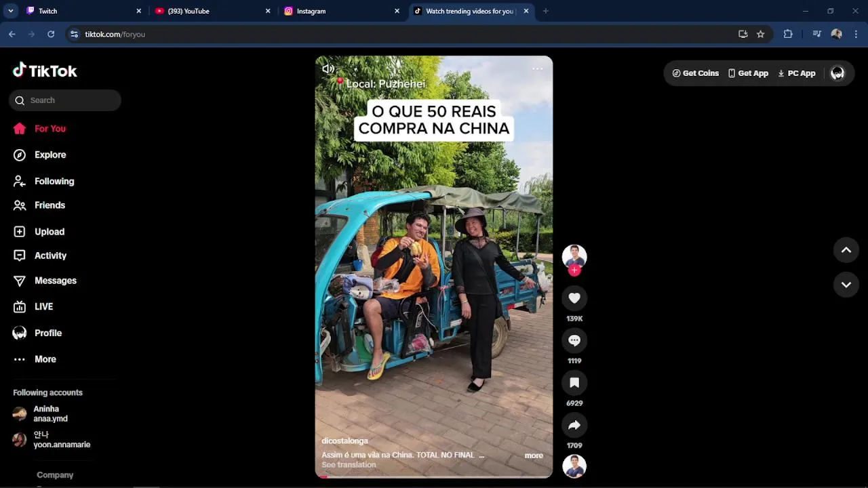Image resolution: width=868 pixels, height=488 pixels.
Task: Seek using the video progress bar
Action: 434,476
